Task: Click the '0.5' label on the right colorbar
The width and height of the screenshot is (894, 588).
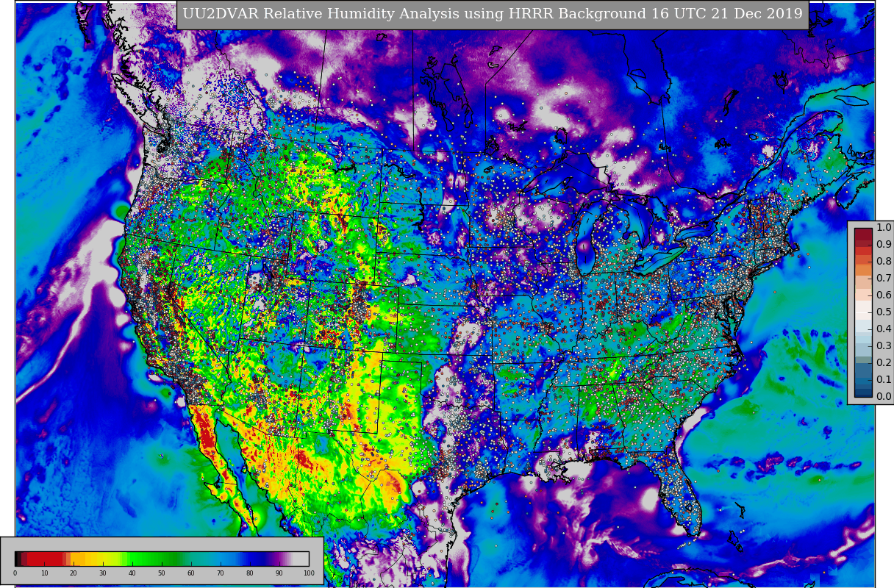Action: pos(884,312)
